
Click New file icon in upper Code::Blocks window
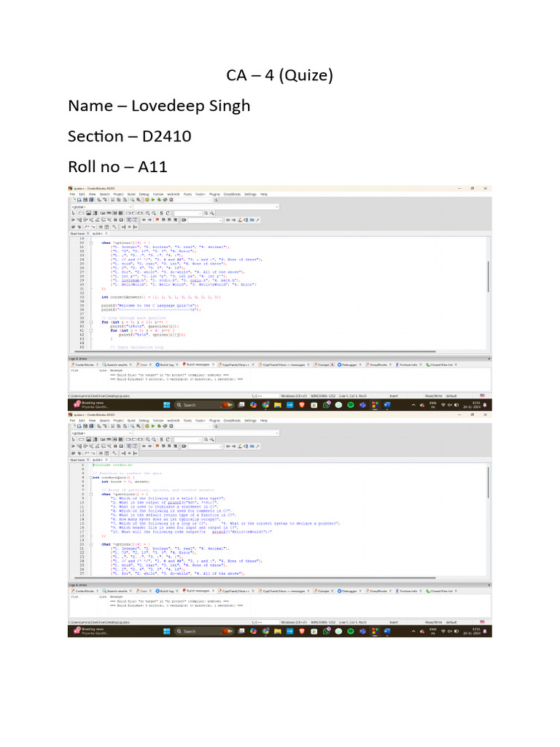pyautogui.click(x=74, y=200)
